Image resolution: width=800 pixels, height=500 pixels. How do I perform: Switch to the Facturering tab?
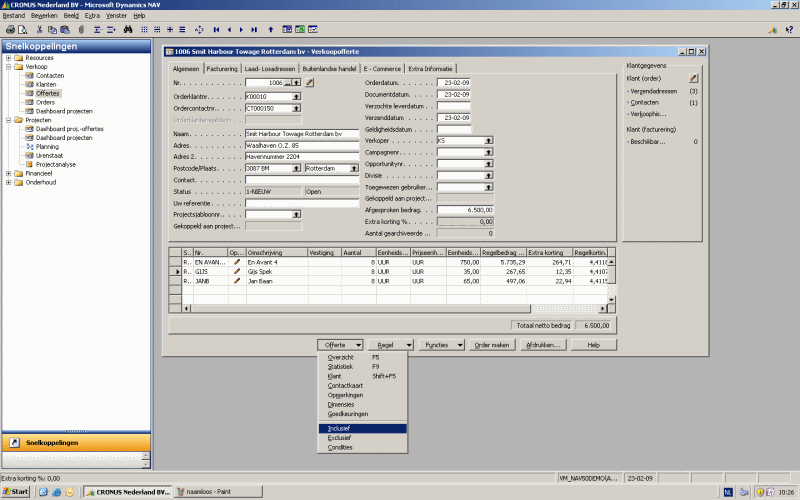pyautogui.click(x=222, y=68)
